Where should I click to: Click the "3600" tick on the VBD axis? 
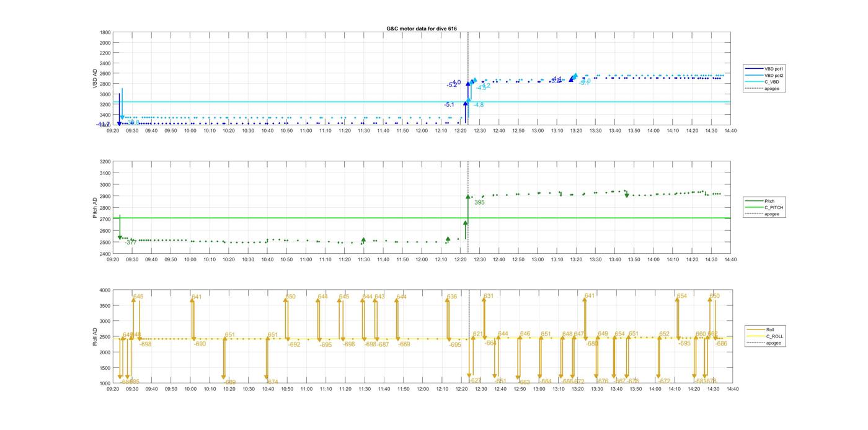(105, 125)
